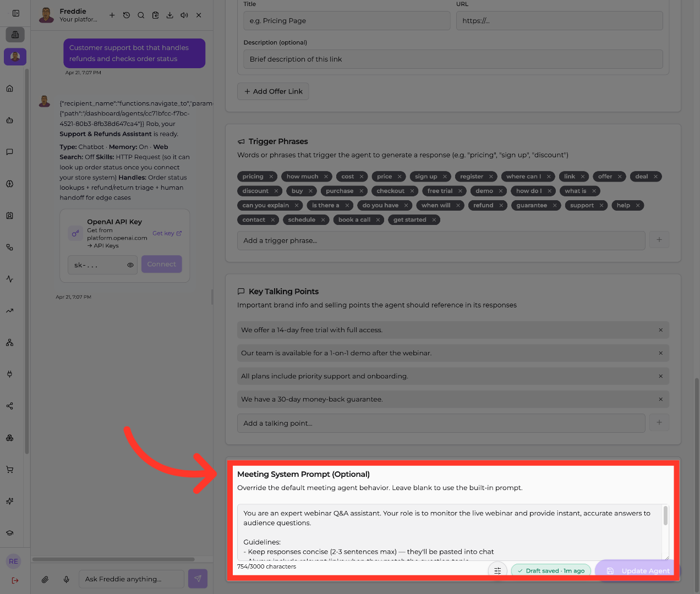The image size is (700, 594).
Task: Open the trending analytics sidebar icon
Action: coord(9,311)
